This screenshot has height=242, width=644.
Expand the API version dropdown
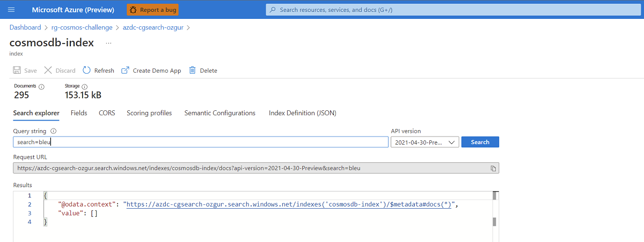coord(425,142)
